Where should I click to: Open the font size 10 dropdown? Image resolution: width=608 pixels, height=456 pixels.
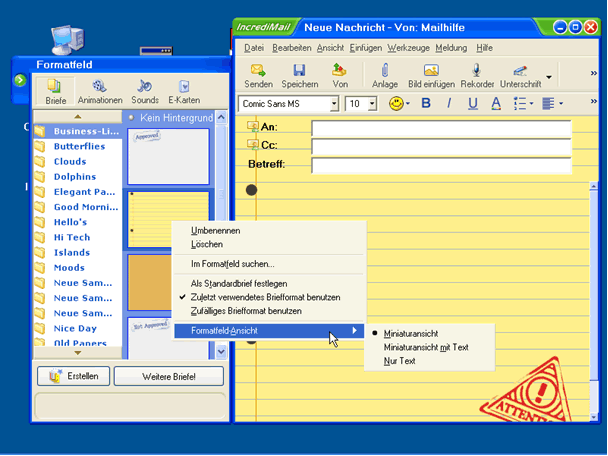372,104
